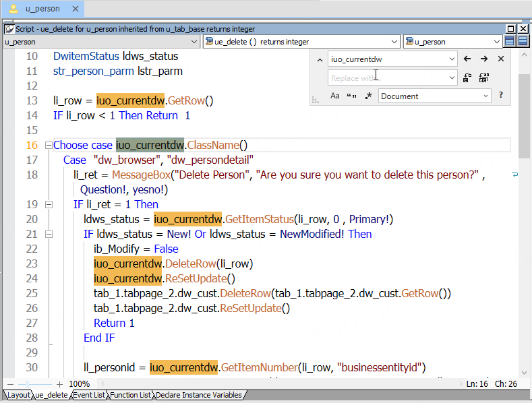Click the first split-view icon beside the u_person dropdown
This screenshot has width=532, height=403.
(x=510, y=42)
